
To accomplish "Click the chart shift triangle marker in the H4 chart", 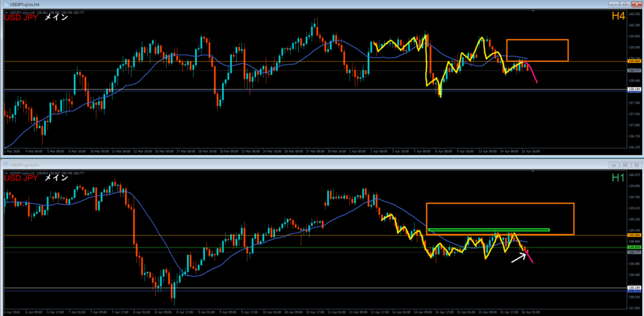I will (533, 12).
